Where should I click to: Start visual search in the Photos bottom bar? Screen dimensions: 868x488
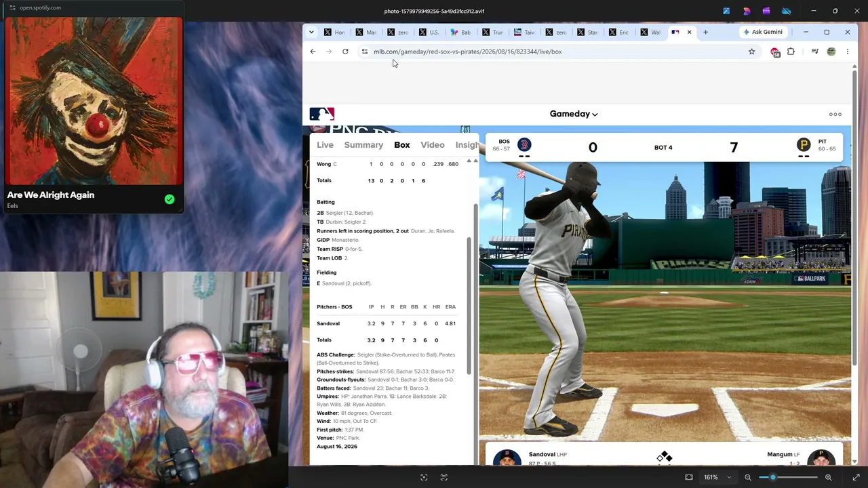click(x=424, y=477)
